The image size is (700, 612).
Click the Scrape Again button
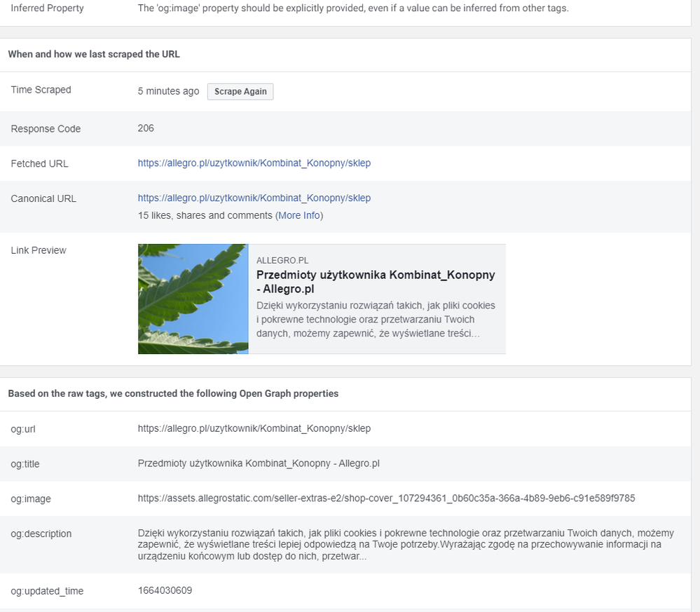coord(240,92)
